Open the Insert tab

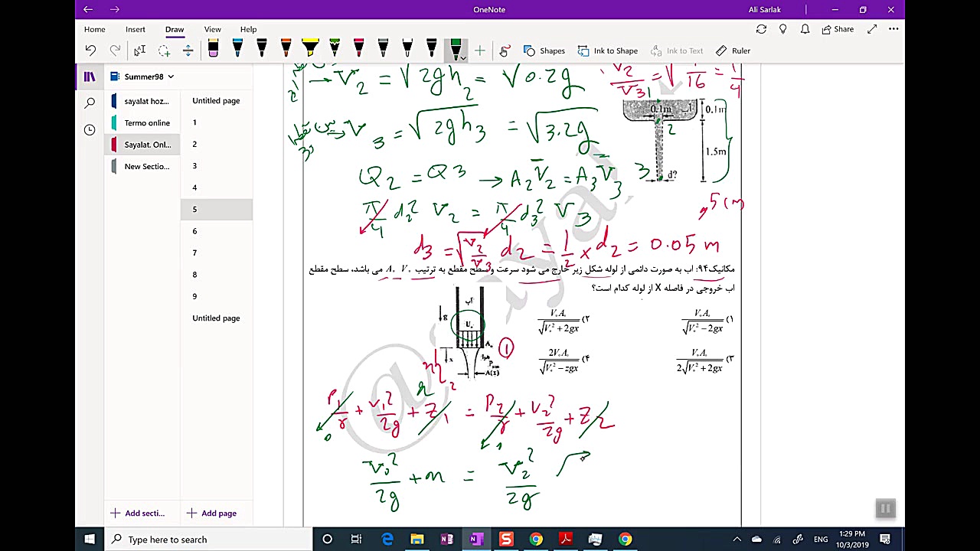136,29
